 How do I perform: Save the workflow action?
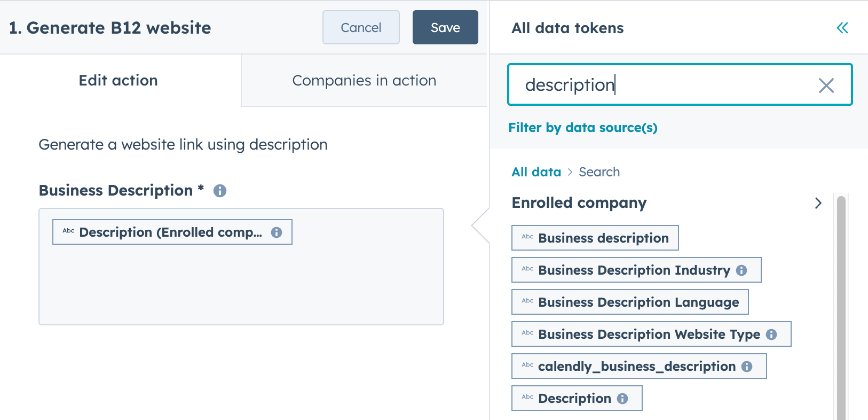pyautogui.click(x=445, y=28)
